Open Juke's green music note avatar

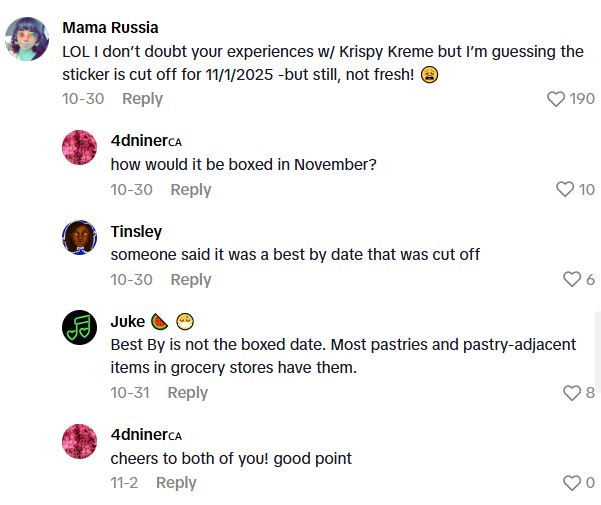(x=80, y=327)
